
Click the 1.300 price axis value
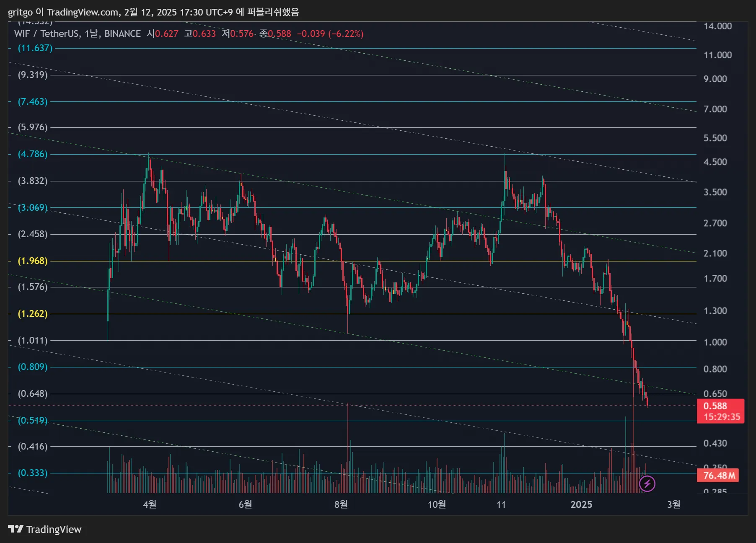pyautogui.click(x=715, y=311)
